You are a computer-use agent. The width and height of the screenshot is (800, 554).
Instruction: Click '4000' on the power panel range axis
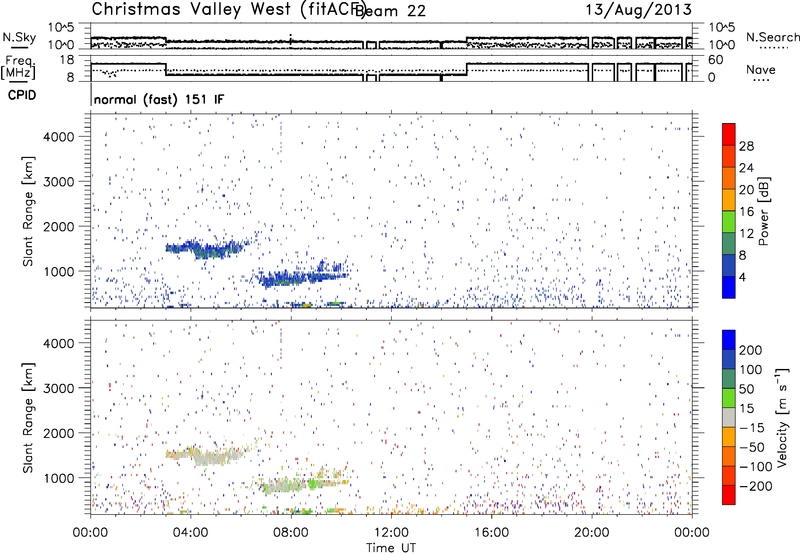(59, 137)
